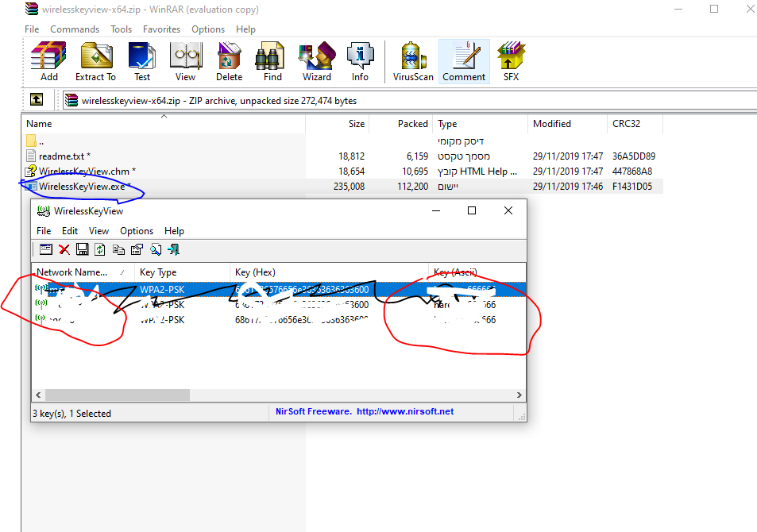Run the Test archive tool

[x=142, y=62]
